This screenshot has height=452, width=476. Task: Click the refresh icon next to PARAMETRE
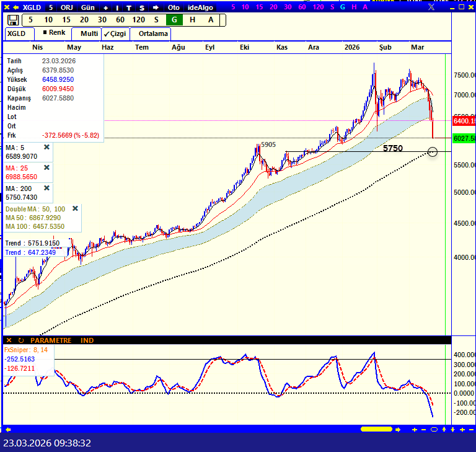pyautogui.click(x=21, y=340)
